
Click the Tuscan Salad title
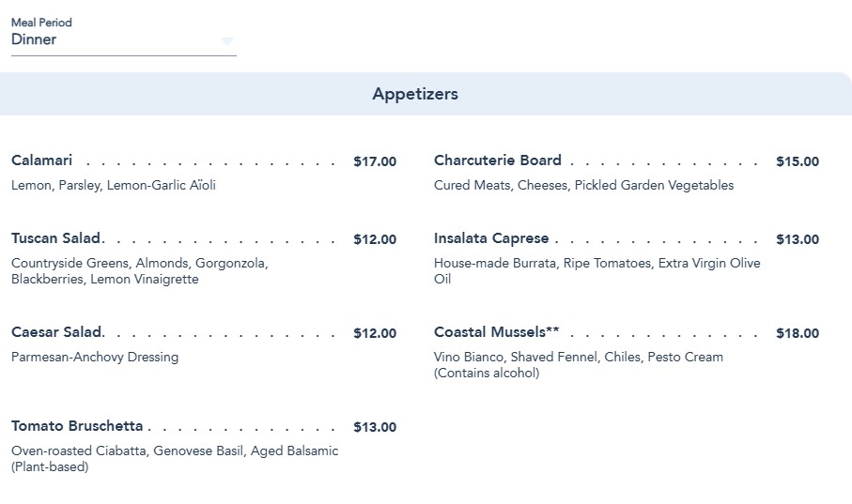pyautogui.click(x=56, y=238)
